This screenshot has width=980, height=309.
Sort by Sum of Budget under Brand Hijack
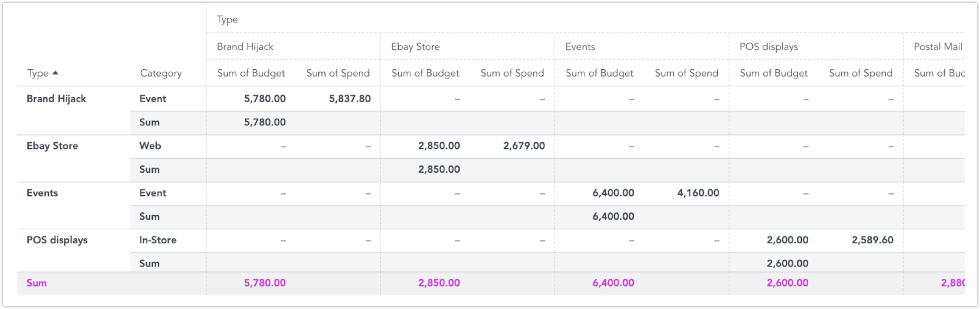pyautogui.click(x=251, y=73)
